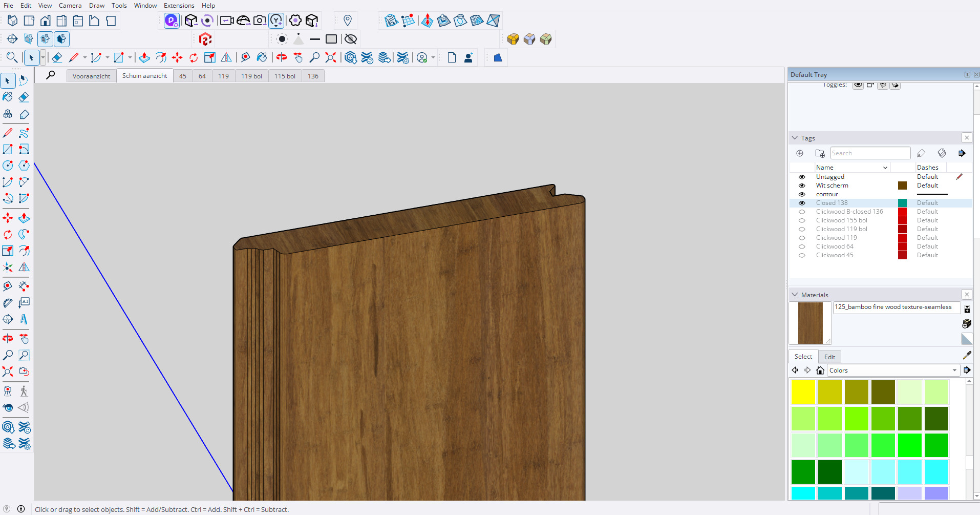980x515 pixels.
Task: Switch to the Vooraanzicht scene tab
Action: (x=91, y=76)
